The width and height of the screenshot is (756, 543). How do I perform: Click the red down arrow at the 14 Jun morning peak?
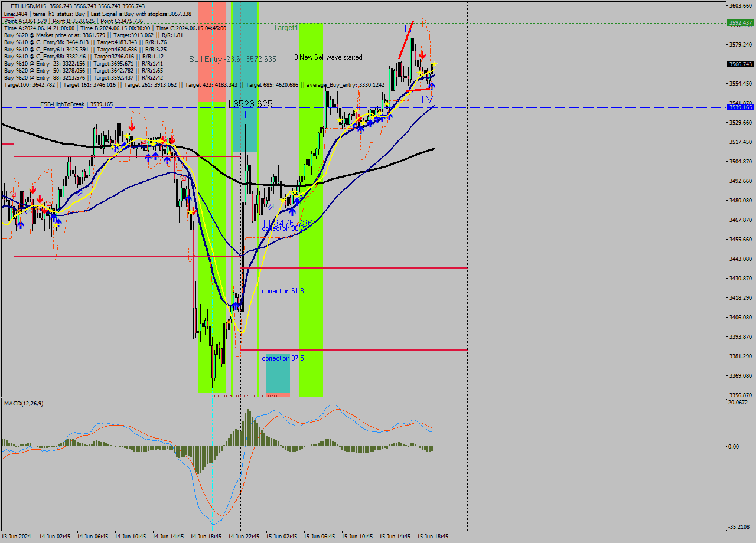pos(131,127)
